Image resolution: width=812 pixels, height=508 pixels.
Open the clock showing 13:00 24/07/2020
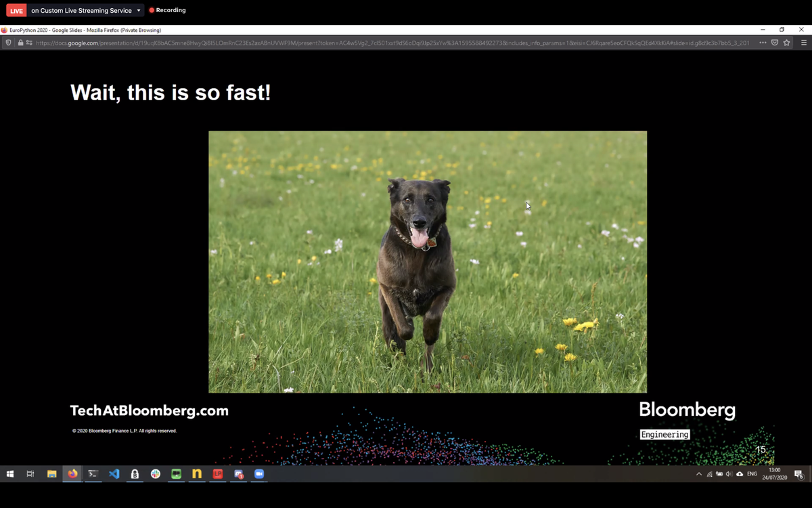(774, 474)
